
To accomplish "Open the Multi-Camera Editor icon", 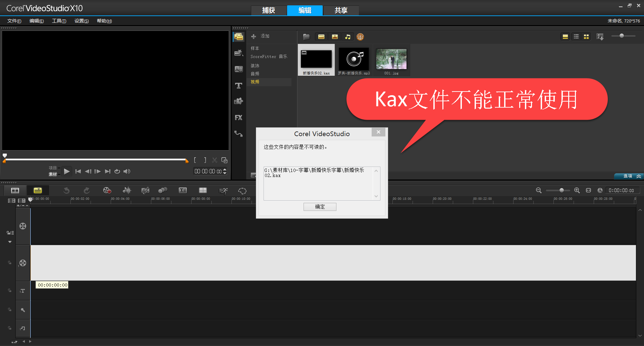I will [x=203, y=190].
